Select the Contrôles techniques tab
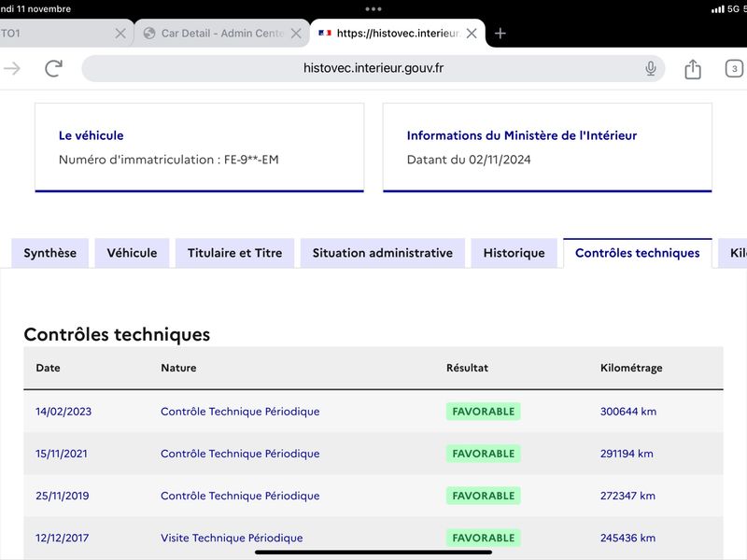 click(x=638, y=253)
